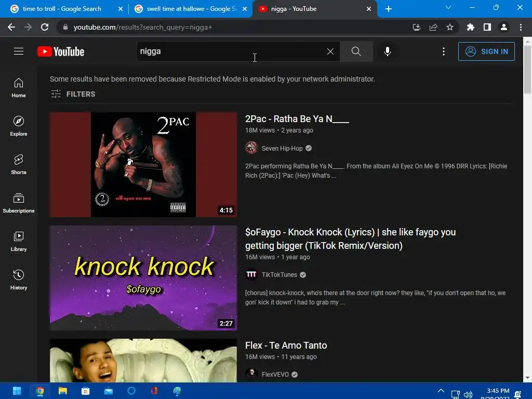Go forward with the browser arrow
532x399 pixels.
28,27
